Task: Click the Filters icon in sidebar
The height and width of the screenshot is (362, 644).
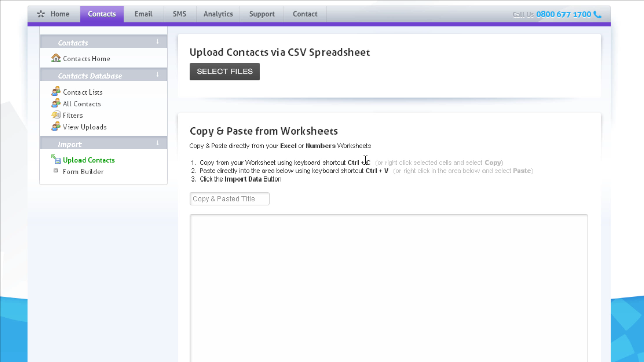Action: click(56, 115)
